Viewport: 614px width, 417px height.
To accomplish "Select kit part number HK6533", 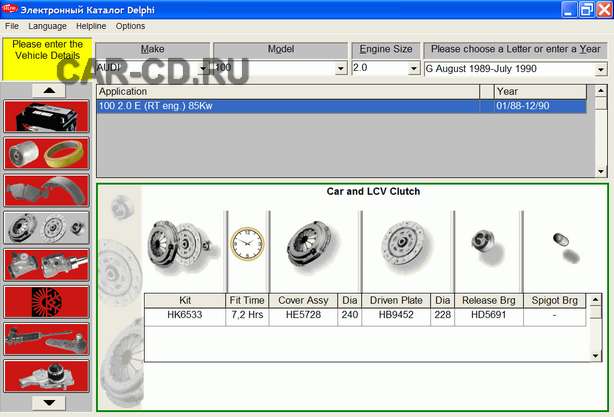I will 185,315.
